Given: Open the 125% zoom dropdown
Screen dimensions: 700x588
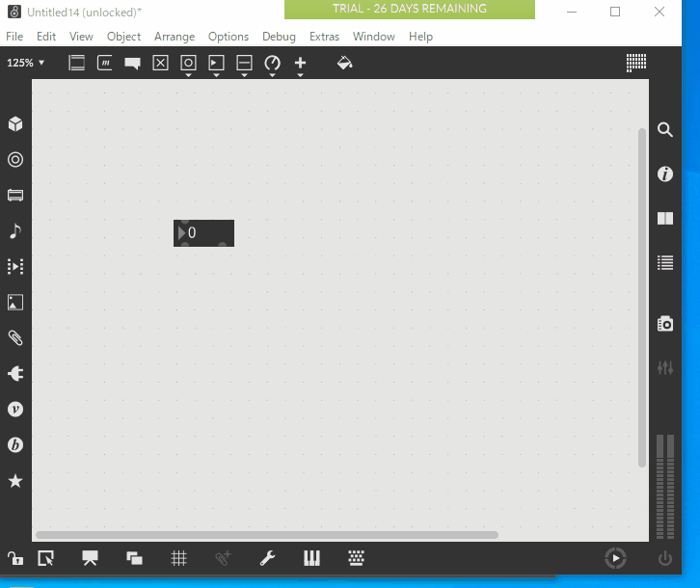Looking at the screenshot, I should (25, 63).
